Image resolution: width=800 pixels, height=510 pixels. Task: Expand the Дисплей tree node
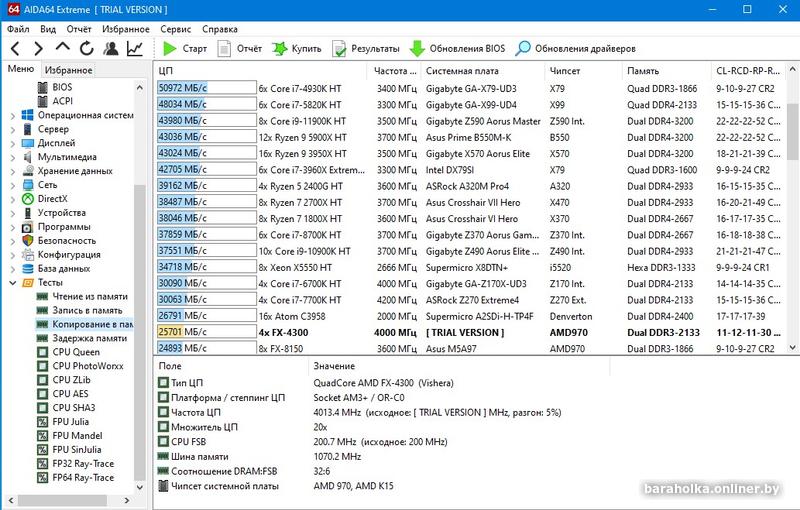pyautogui.click(x=13, y=144)
